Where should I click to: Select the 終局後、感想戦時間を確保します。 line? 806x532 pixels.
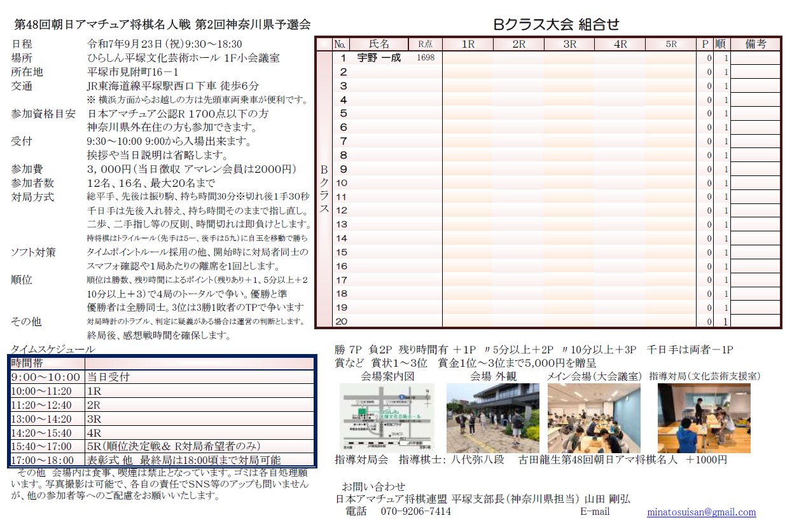(x=159, y=336)
